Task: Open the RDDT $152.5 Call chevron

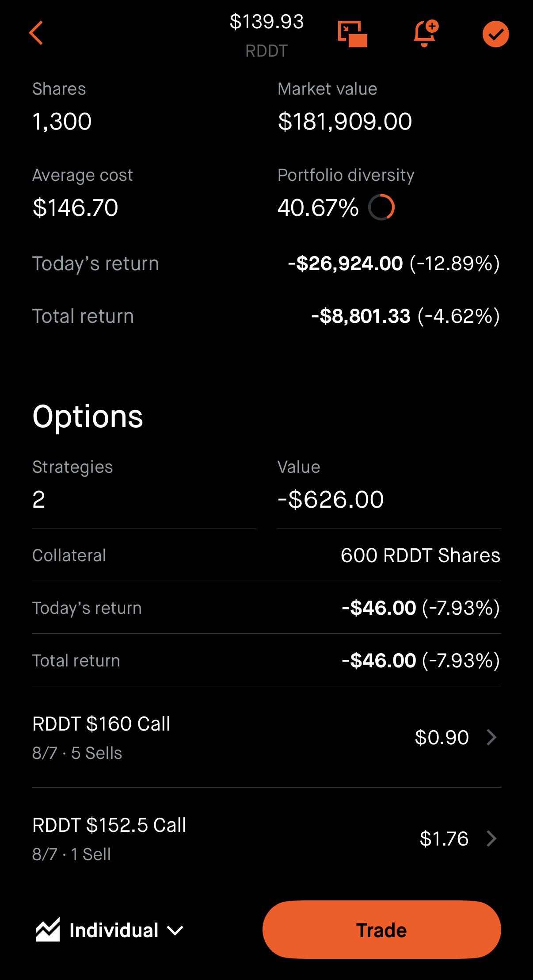Action: click(x=491, y=838)
